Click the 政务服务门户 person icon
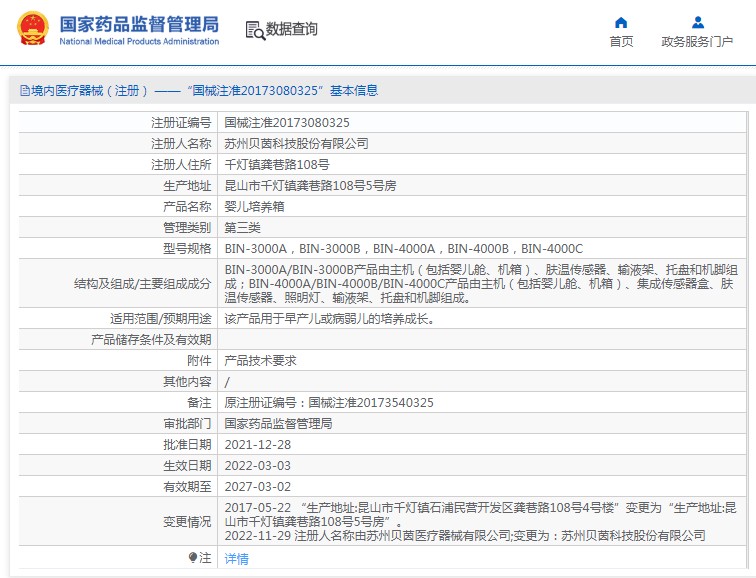The height and width of the screenshot is (578, 756). click(697, 22)
